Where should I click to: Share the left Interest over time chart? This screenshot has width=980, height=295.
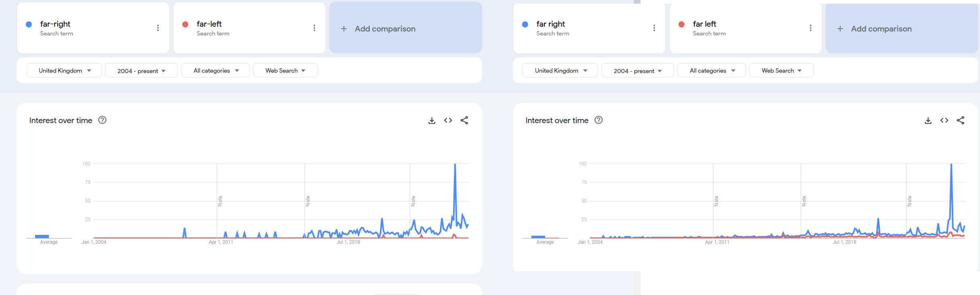click(464, 120)
